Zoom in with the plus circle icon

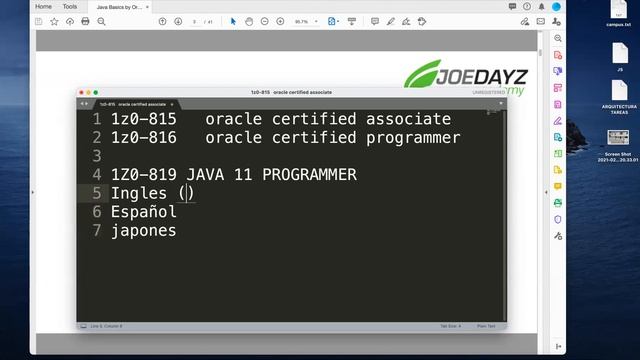pos(280,22)
